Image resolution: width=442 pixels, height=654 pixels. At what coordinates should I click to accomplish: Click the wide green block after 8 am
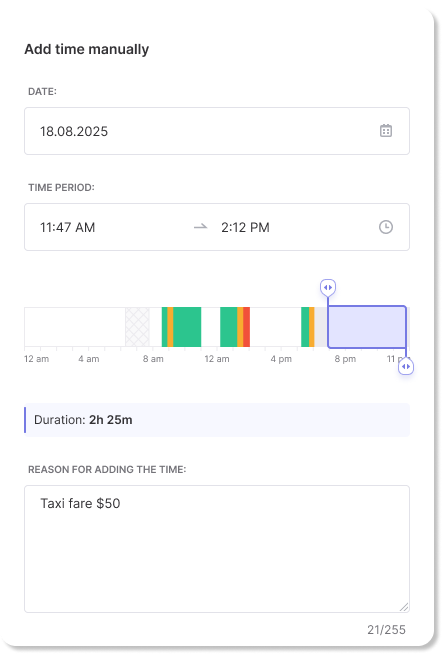187,327
